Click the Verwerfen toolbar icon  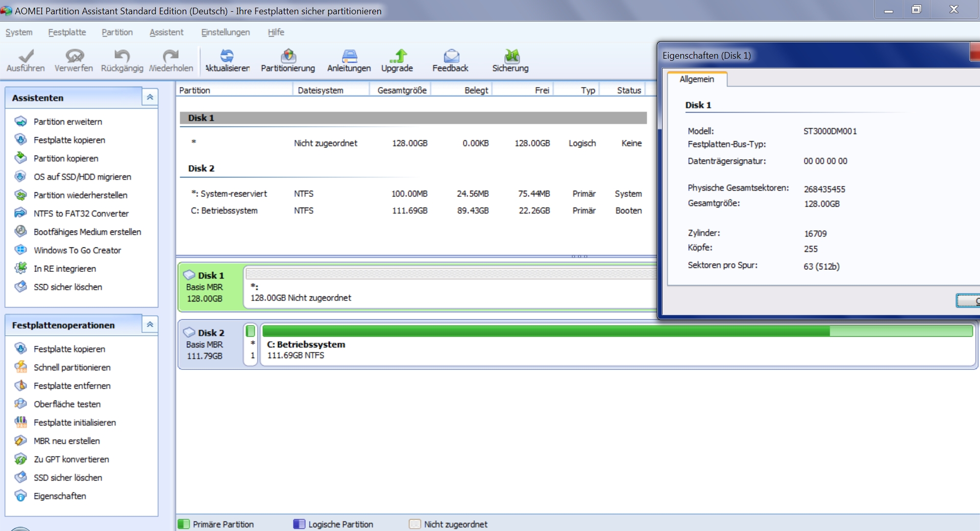tap(74, 56)
